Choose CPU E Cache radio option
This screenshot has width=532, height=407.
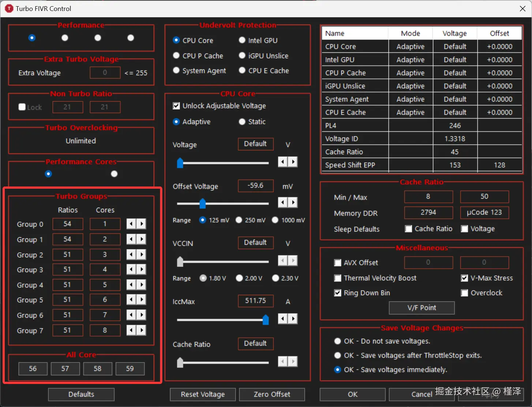(242, 70)
